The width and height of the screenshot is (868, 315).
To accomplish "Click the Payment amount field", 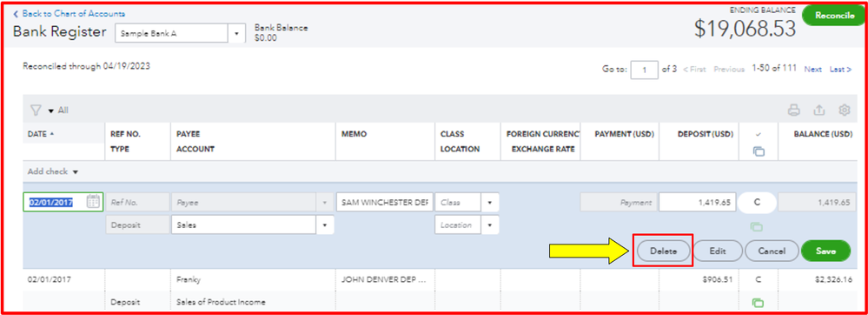I will 619,203.
